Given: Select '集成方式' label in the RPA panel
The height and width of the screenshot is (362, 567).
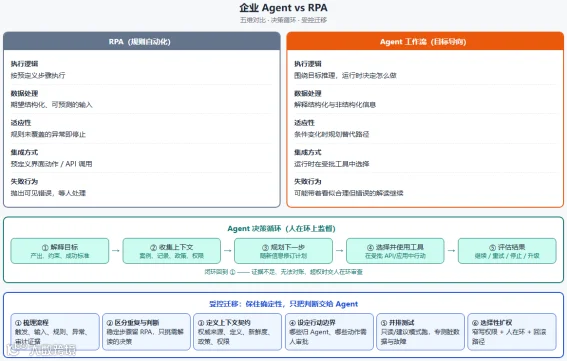Looking at the screenshot, I should coord(24,152).
